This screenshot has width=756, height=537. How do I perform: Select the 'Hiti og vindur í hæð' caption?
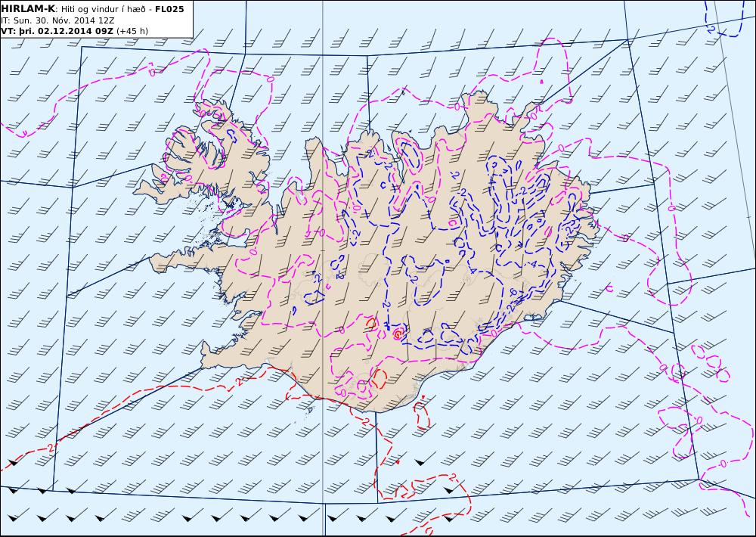(x=103, y=10)
